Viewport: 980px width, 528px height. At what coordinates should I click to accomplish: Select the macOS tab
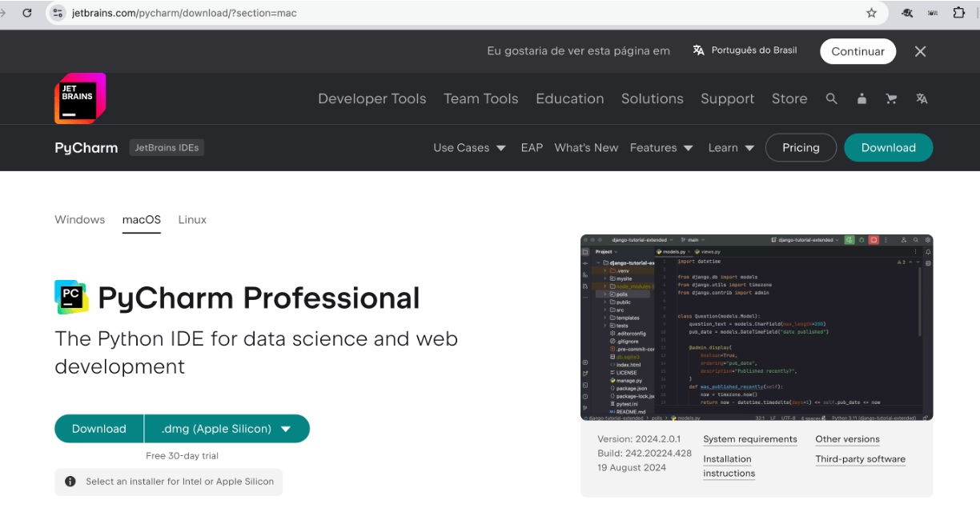[142, 220]
